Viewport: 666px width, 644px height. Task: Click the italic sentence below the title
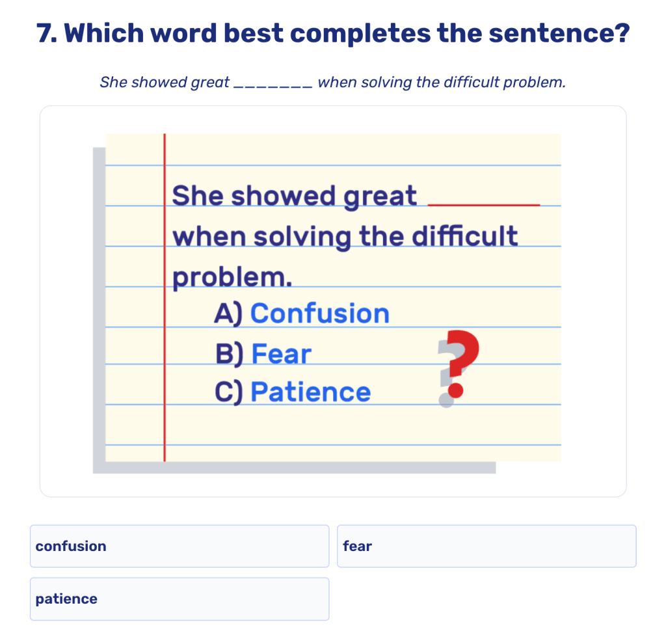[333, 82]
